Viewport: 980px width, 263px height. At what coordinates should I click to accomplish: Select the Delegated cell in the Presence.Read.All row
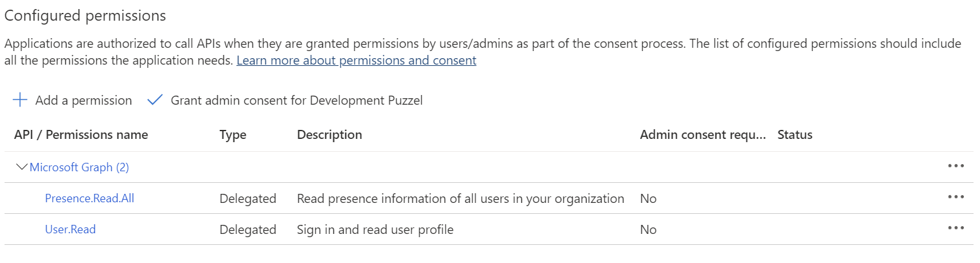click(248, 198)
